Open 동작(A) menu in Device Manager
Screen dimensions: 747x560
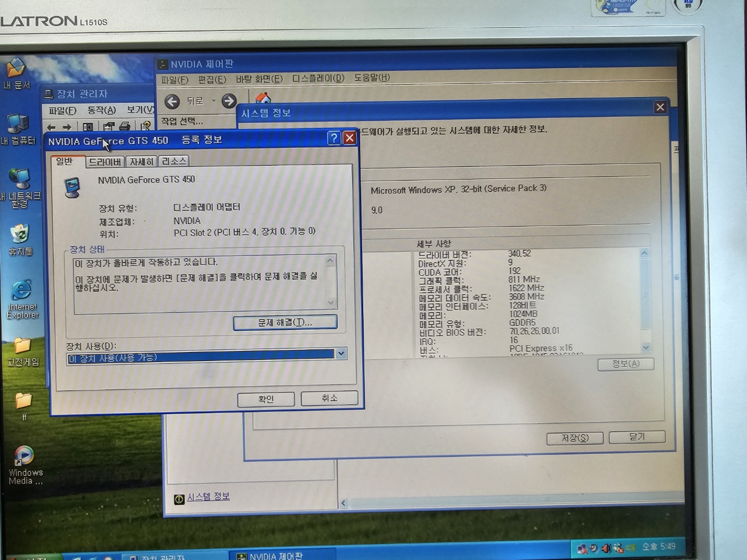(101, 110)
